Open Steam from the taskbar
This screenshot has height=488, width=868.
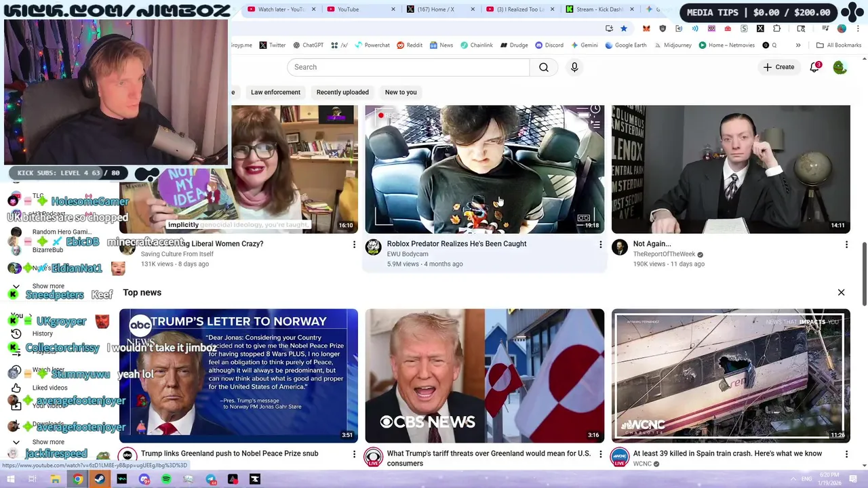(100, 479)
